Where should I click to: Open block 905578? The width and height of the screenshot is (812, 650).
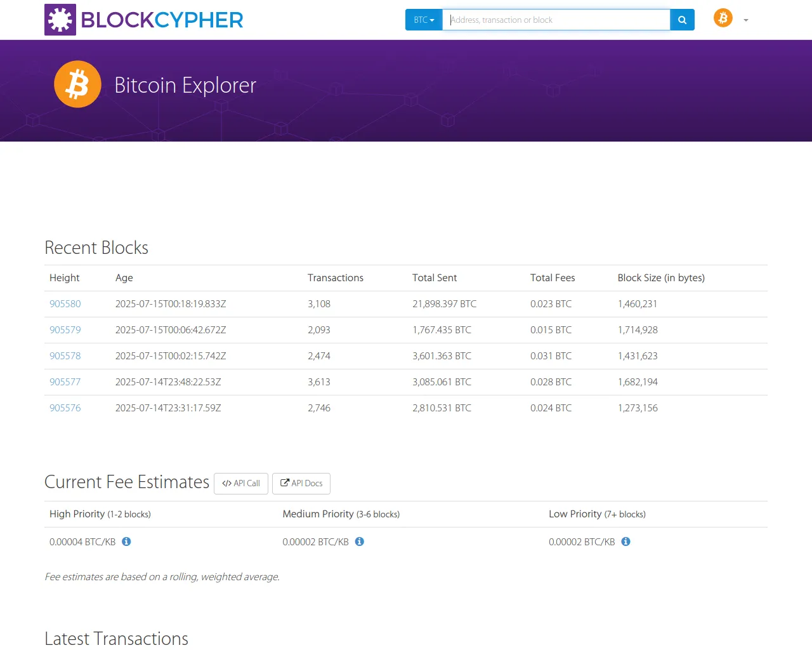click(x=65, y=356)
